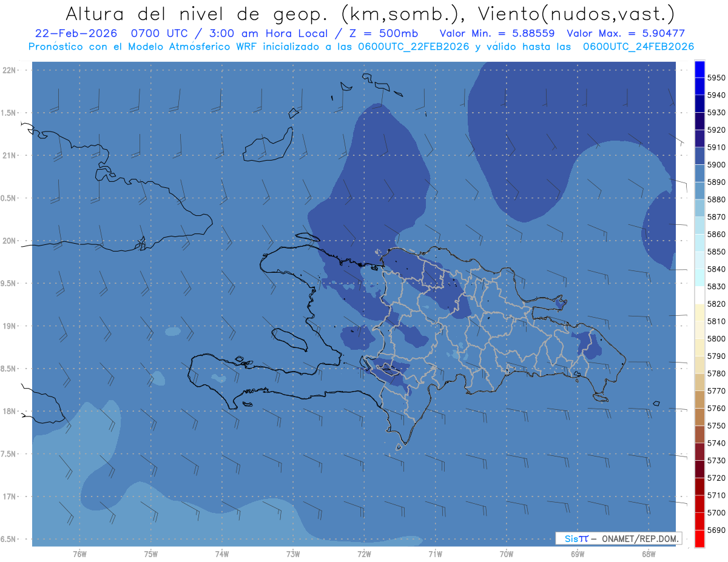728x562 pixels.
Task: Select legend swatch between 5910 and 5900
Action: click(699, 156)
